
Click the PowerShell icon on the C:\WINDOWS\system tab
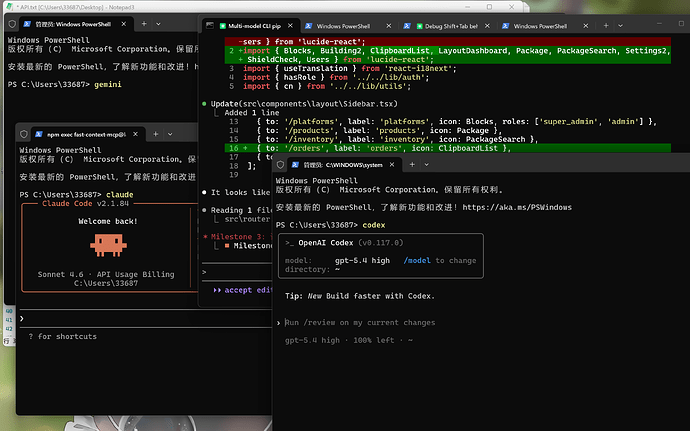tap(295, 165)
